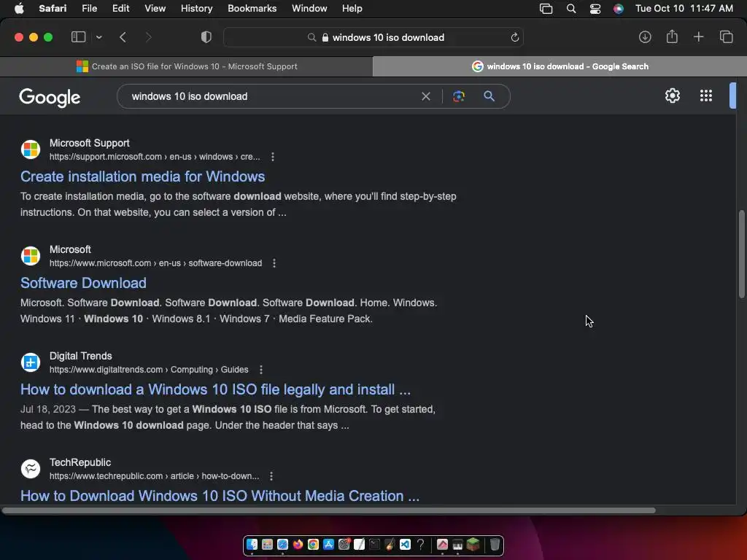Reload the page with the refresh icon
The width and height of the screenshot is (747, 560).
(514, 37)
